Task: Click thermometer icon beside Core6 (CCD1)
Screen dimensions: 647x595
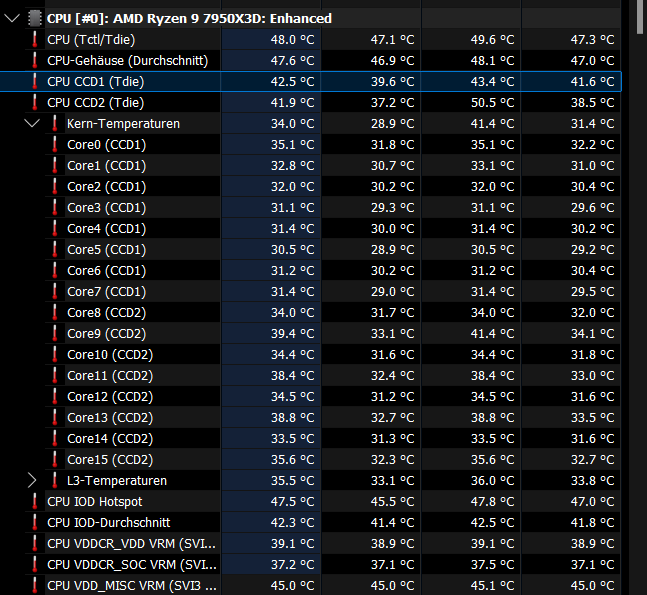Action: click(55, 270)
